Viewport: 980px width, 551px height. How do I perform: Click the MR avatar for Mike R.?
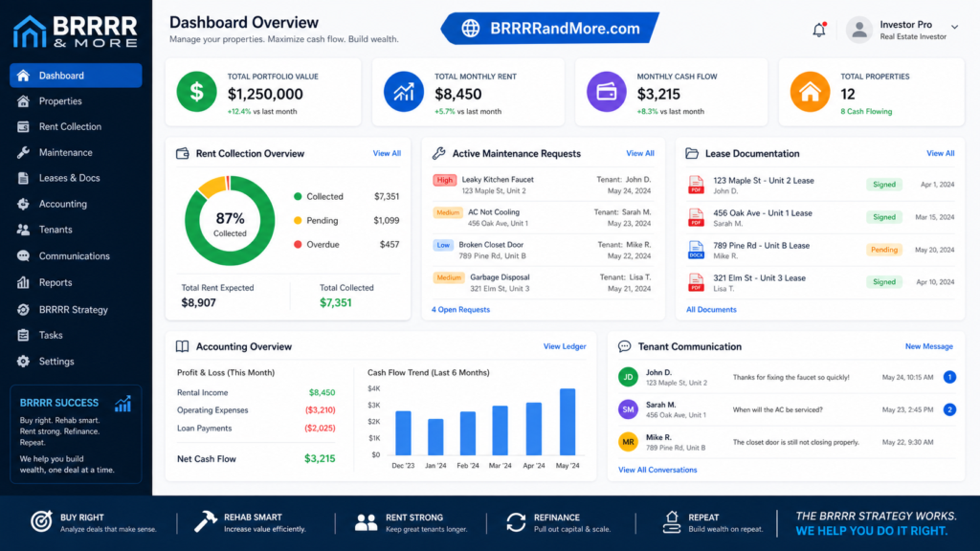(628, 442)
